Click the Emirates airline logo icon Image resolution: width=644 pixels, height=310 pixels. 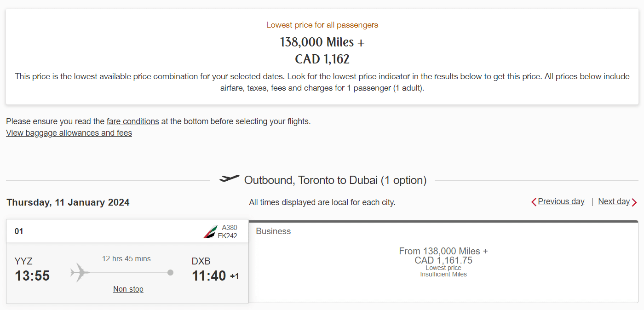tap(210, 232)
